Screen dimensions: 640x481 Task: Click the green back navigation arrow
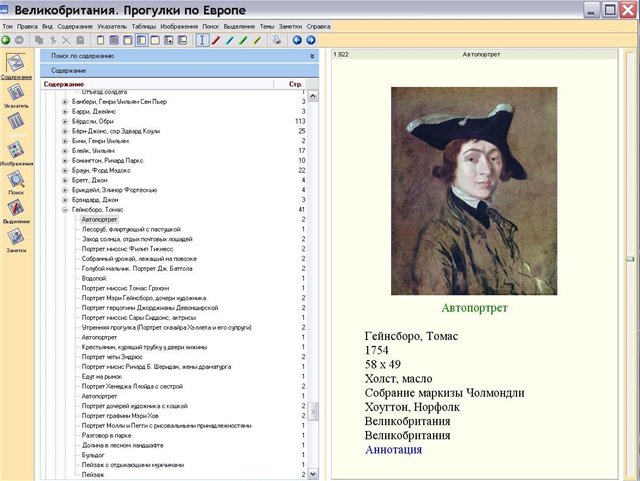pyautogui.click(x=6, y=40)
